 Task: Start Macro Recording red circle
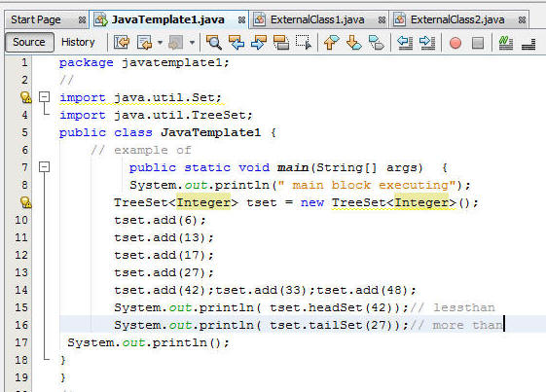pyautogui.click(x=455, y=43)
